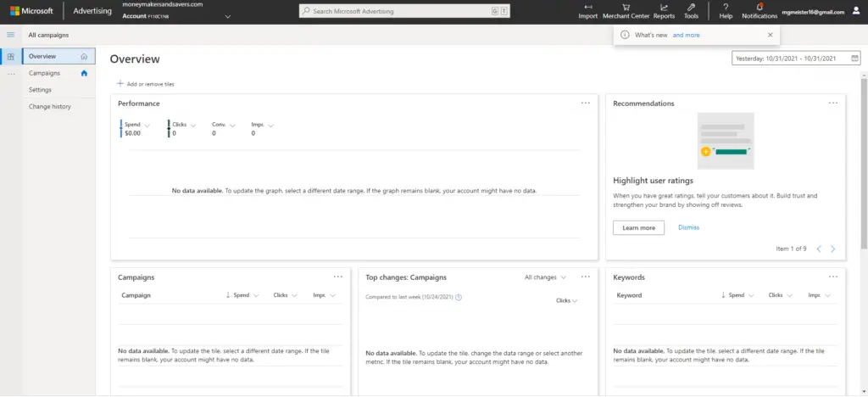Open the Clicks metric dropdown in Performance
The height and width of the screenshot is (397, 868).
tap(193, 126)
